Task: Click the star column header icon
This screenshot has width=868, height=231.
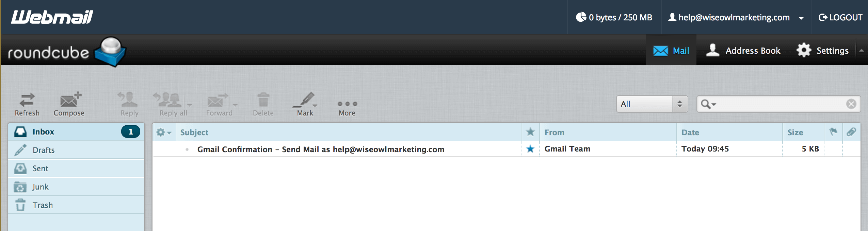Action: [530, 132]
